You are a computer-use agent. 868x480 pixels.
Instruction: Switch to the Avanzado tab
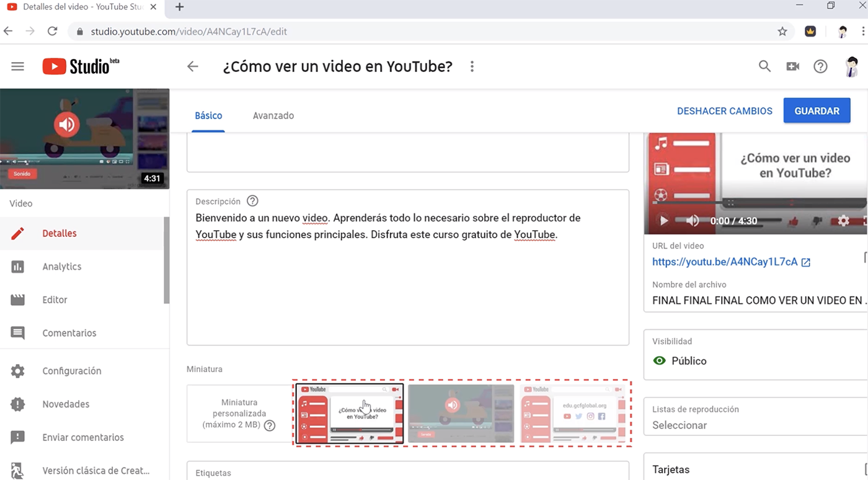point(273,115)
